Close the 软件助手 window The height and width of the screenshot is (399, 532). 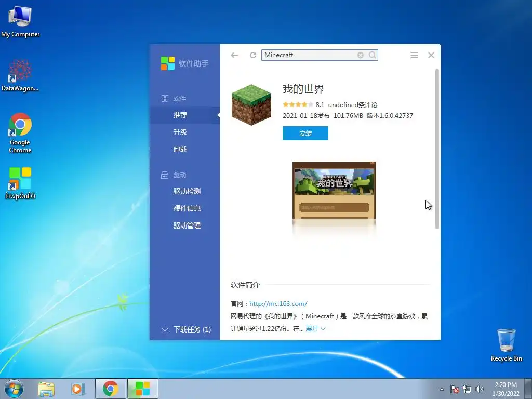click(431, 55)
